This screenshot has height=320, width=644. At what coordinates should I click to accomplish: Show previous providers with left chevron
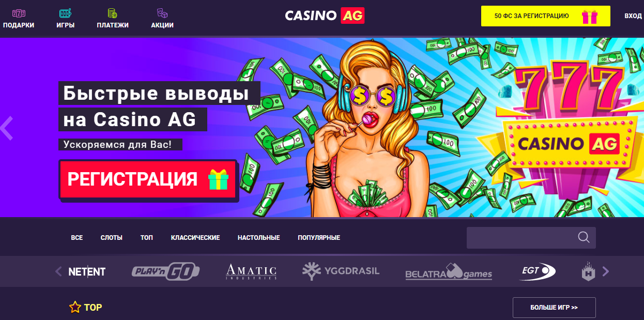(x=58, y=271)
